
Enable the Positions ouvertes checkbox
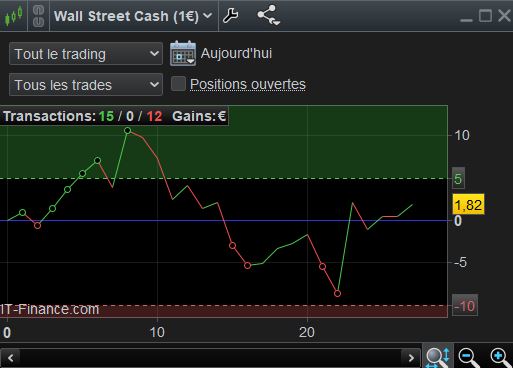[178, 84]
